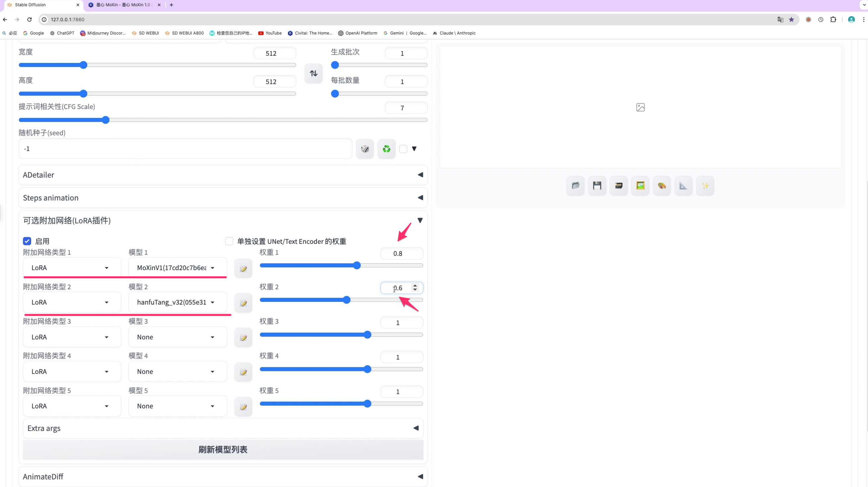Open the SD WEBUI A800 bookmark
Image resolution: width=868 pixels, height=487 pixels.
pyautogui.click(x=184, y=33)
